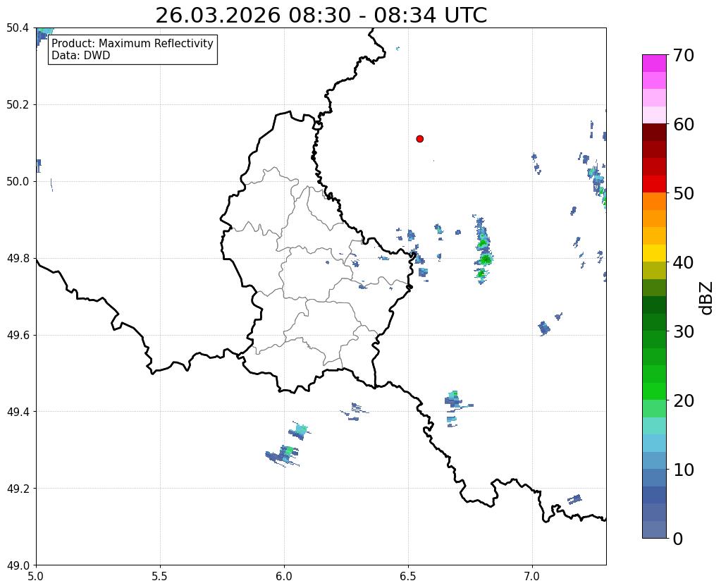Click colorbar tick value 60

coord(684,124)
